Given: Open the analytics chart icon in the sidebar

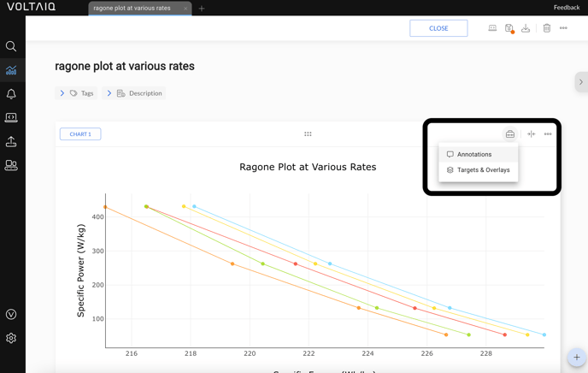Looking at the screenshot, I should [x=11, y=70].
